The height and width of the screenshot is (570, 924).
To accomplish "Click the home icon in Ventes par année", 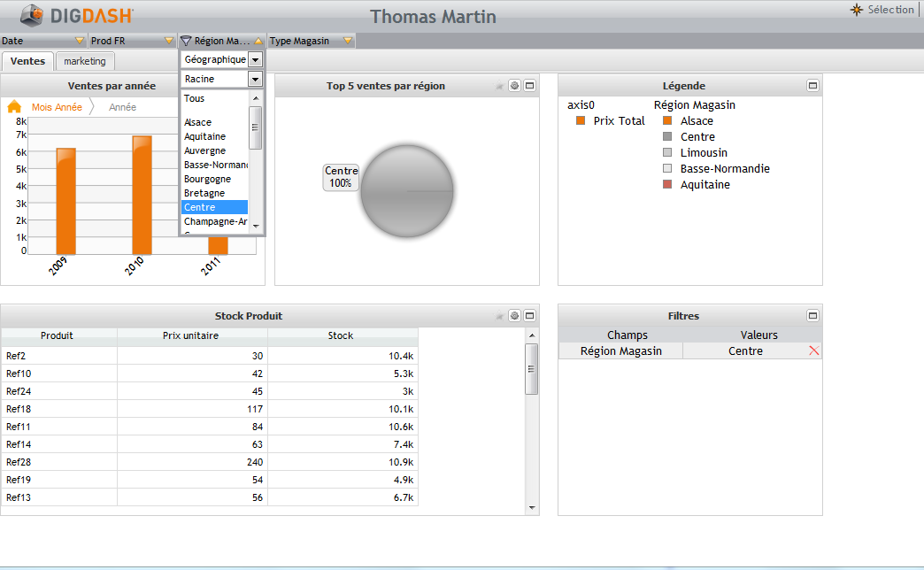I will tap(14, 107).
